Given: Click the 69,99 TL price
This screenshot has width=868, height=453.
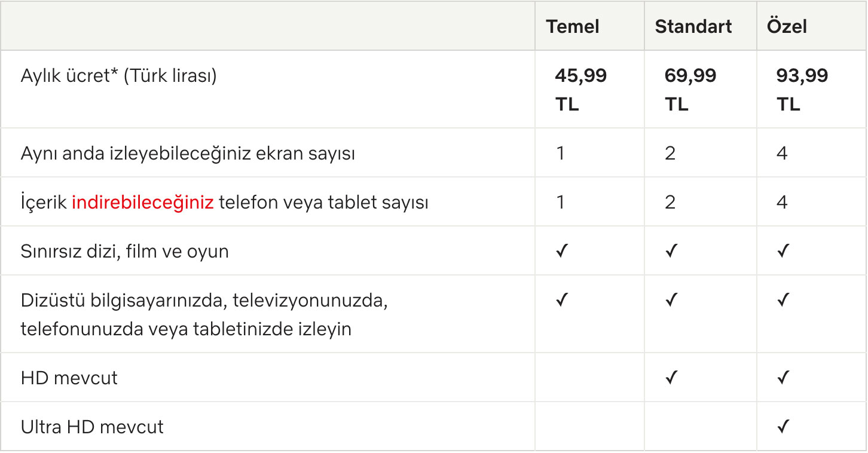Looking at the screenshot, I should (x=690, y=90).
